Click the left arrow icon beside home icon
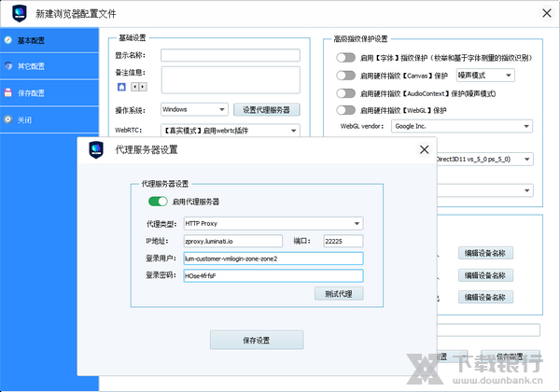This screenshot has width=560, height=392. click(134, 87)
